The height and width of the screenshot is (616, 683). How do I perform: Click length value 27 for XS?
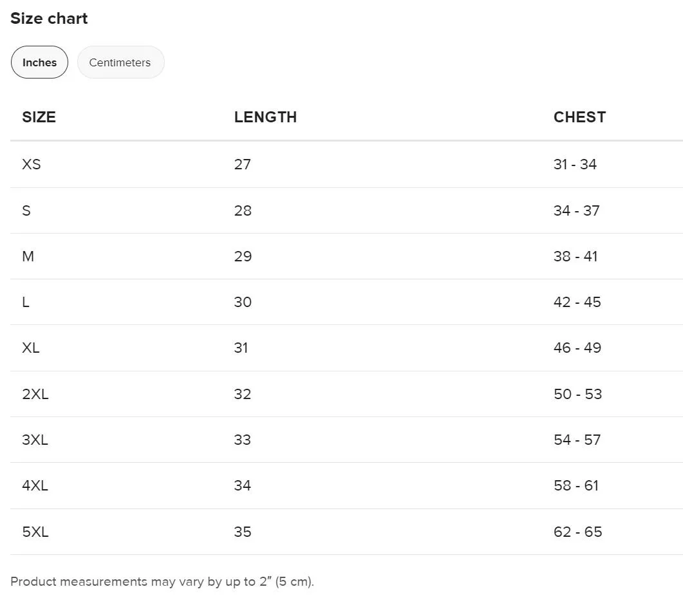tap(243, 164)
